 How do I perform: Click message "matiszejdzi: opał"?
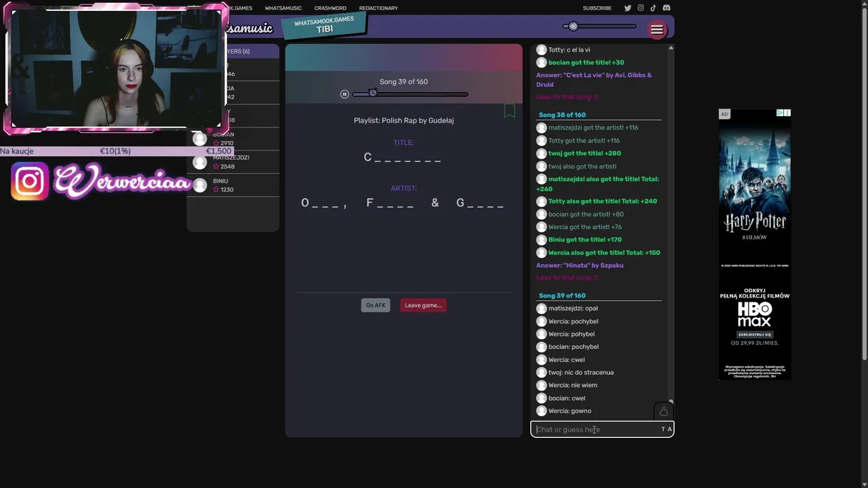573,308
